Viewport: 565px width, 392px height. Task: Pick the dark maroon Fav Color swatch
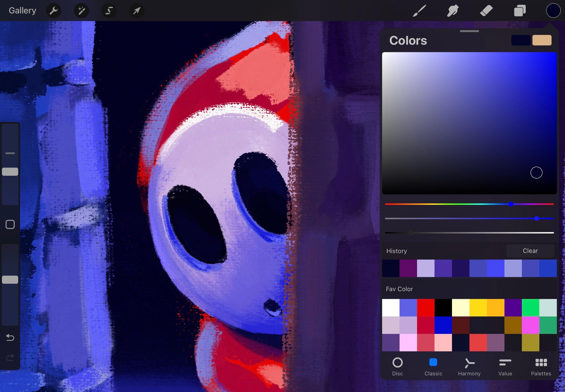point(461,325)
